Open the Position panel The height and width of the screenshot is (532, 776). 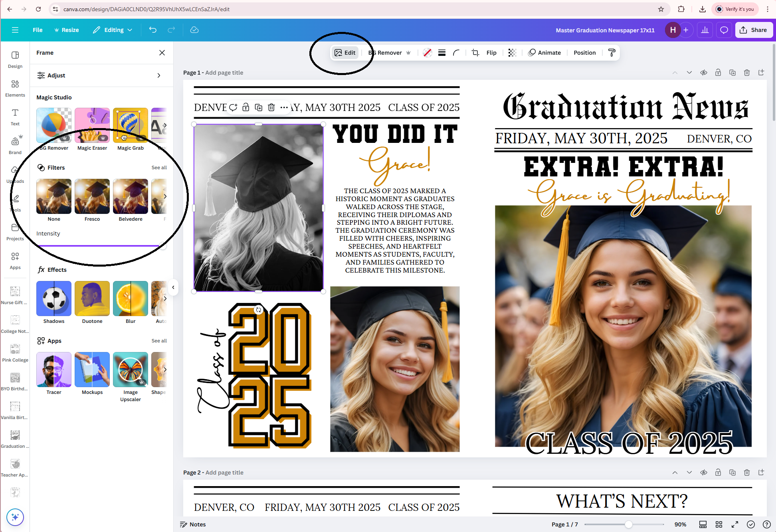[584, 53]
